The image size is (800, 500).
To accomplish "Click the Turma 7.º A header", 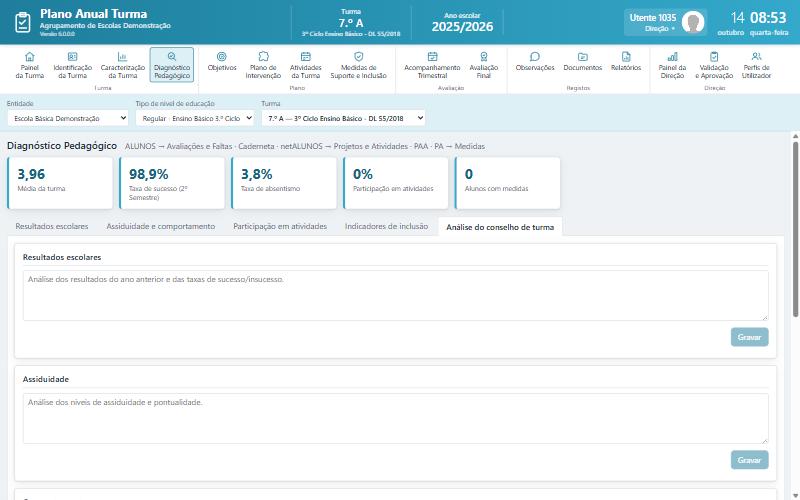I will [x=351, y=22].
